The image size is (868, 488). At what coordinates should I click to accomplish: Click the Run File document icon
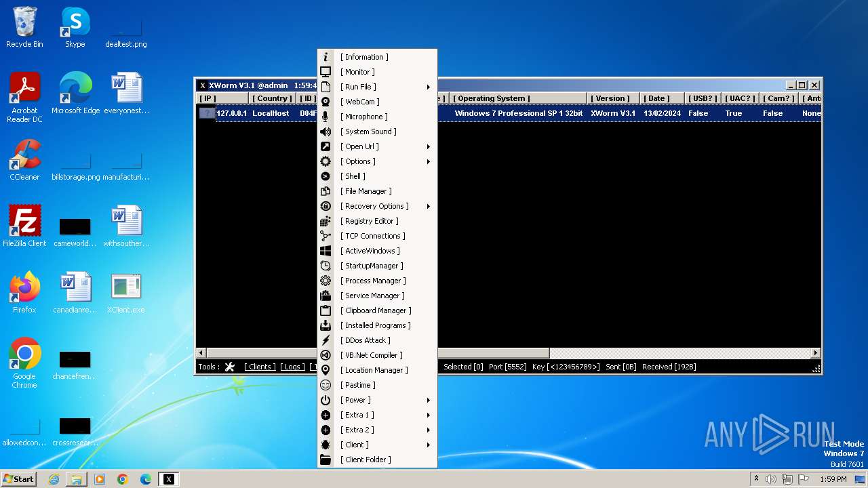point(325,87)
